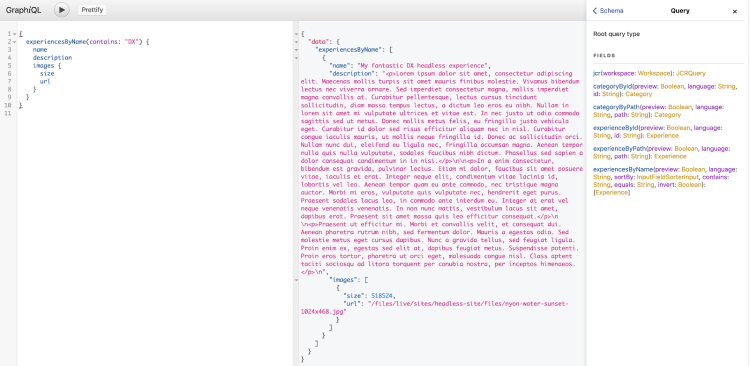
Task: Open Category return type of categoryByPath
Action: 667,115
